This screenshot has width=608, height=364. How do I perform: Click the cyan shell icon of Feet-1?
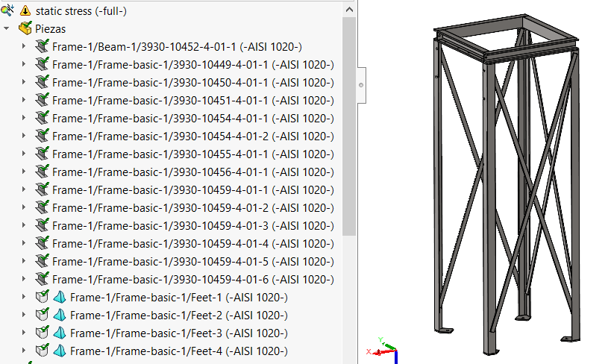coord(60,298)
